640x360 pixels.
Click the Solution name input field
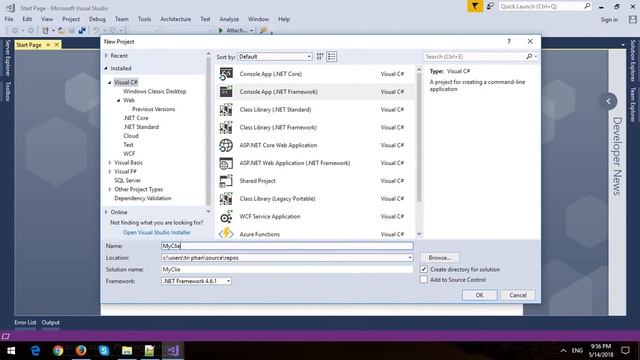287,269
